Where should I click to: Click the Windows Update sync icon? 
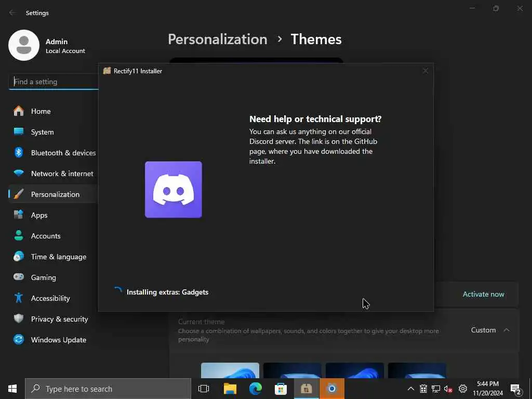tap(19, 340)
